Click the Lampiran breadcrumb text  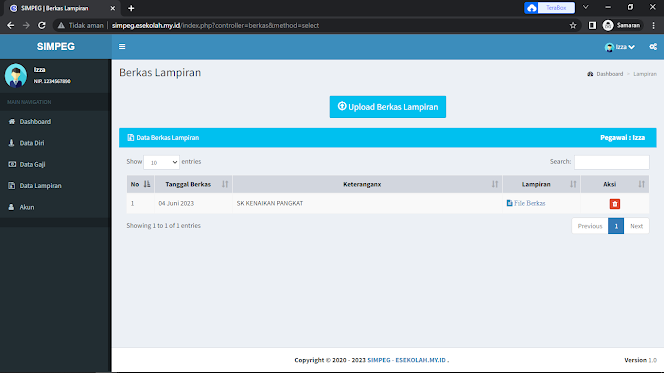click(645, 74)
